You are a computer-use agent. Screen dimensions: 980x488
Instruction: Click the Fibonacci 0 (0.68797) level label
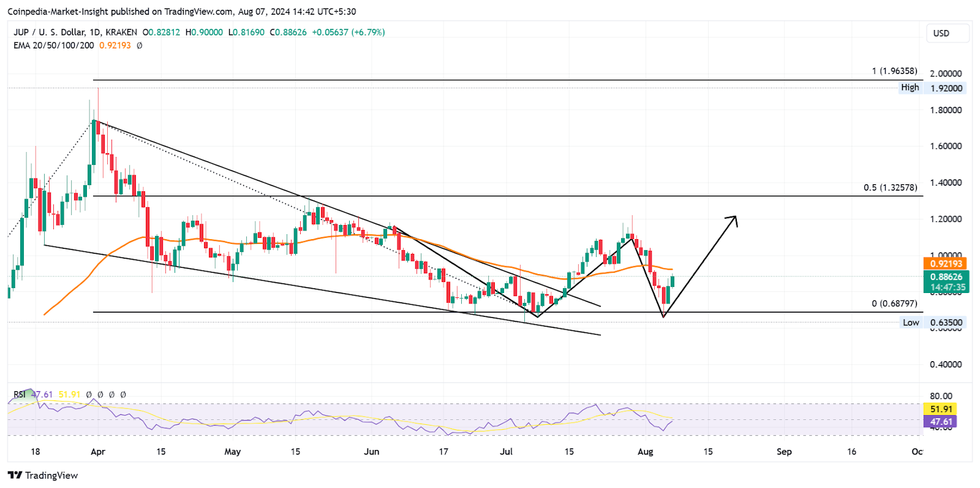pyautogui.click(x=894, y=303)
